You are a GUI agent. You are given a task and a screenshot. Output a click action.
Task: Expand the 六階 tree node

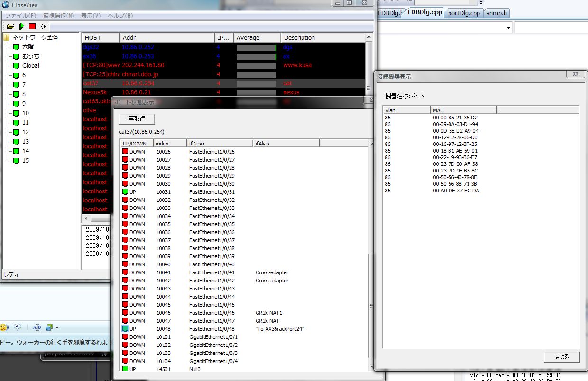coord(7,47)
